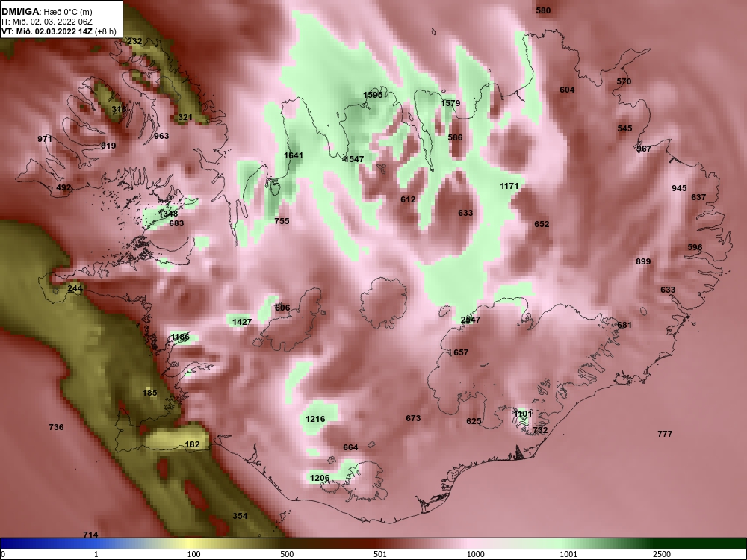The image size is (747, 560).
Task: Click the 100 tick on the colour scale
Action: (x=193, y=554)
